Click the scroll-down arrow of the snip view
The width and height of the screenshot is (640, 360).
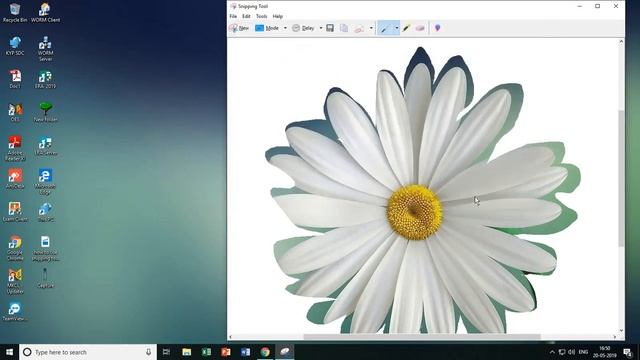pyautogui.click(x=621, y=331)
